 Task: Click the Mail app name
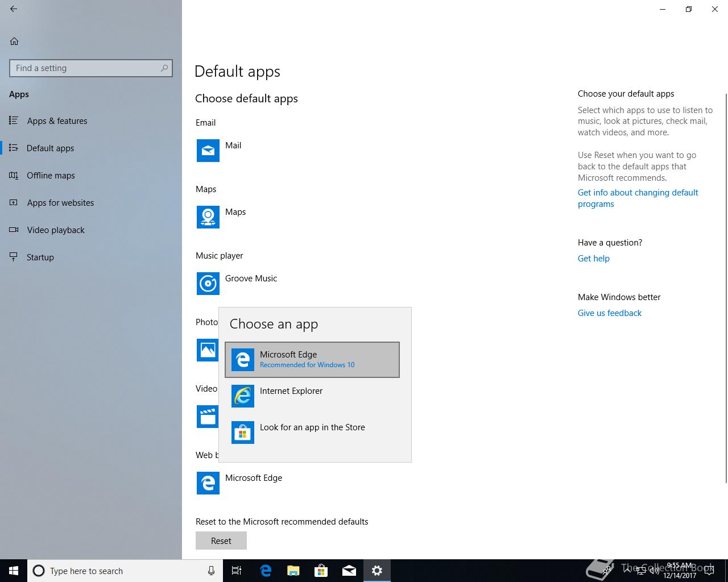(x=233, y=145)
